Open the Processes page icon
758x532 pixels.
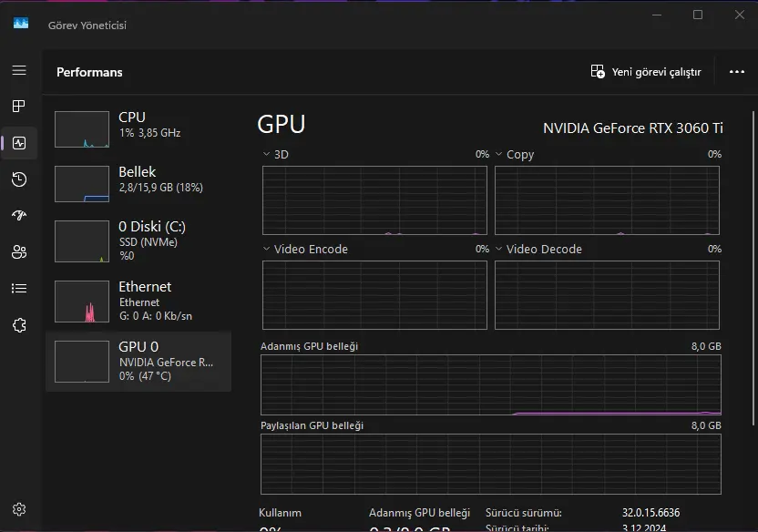point(19,107)
